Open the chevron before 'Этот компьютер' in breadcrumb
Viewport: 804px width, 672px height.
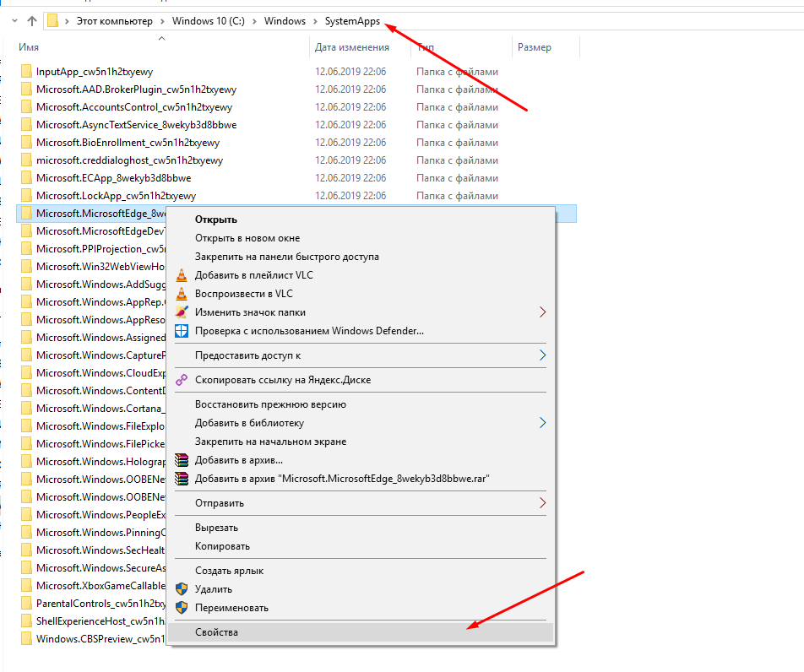pos(68,21)
